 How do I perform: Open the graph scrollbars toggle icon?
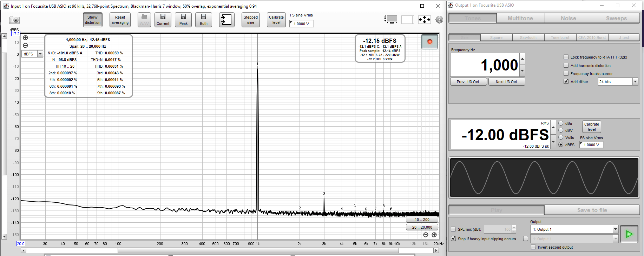click(391, 20)
